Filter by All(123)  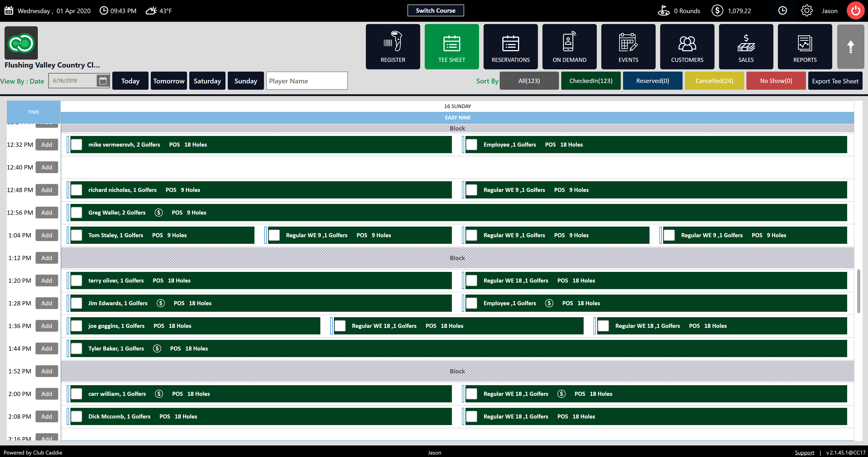point(529,81)
